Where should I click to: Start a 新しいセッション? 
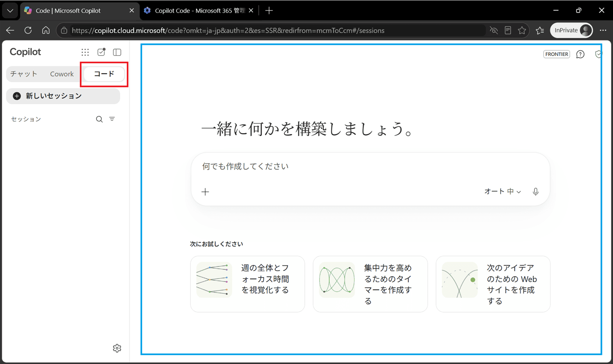pyautogui.click(x=63, y=96)
